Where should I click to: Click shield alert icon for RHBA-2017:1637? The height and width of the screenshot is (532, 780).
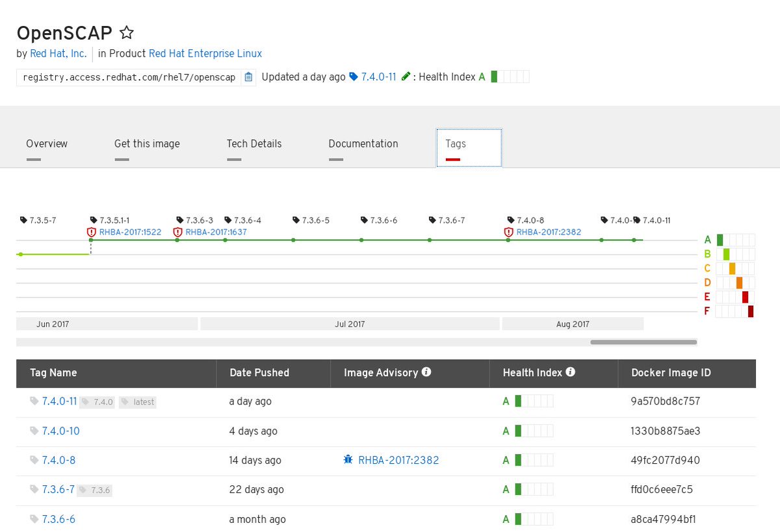[177, 232]
